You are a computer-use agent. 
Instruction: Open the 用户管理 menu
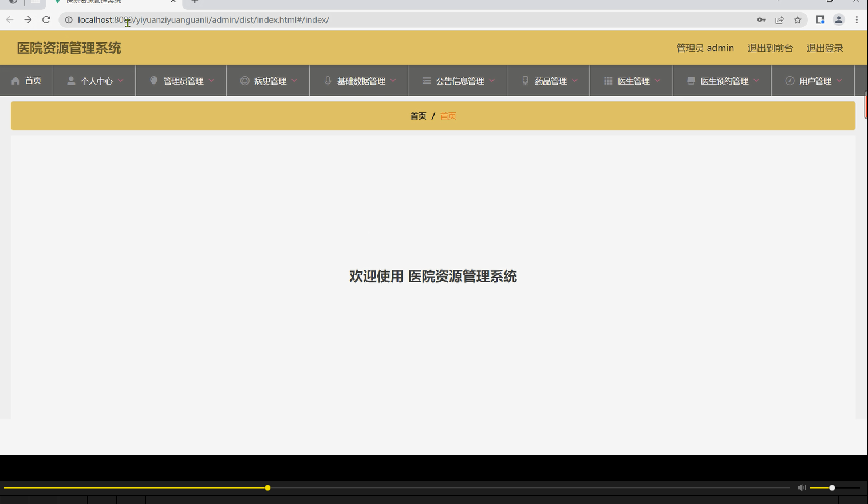click(x=813, y=81)
